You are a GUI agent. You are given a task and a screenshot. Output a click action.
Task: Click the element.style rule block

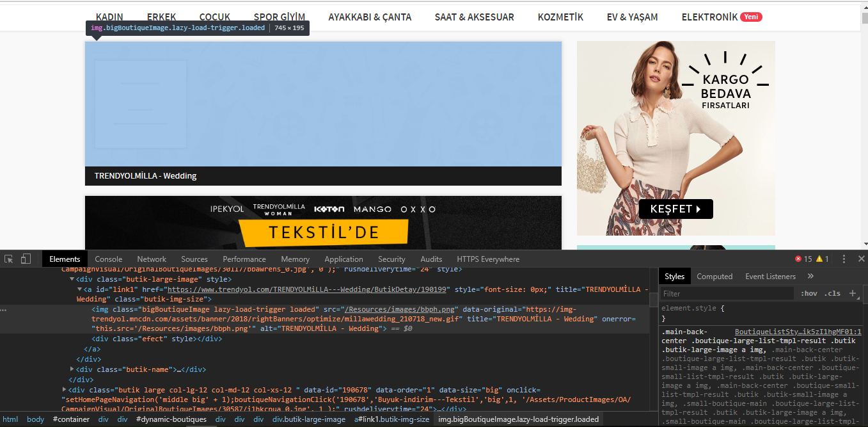pyautogui.click(x=761, y=313)
